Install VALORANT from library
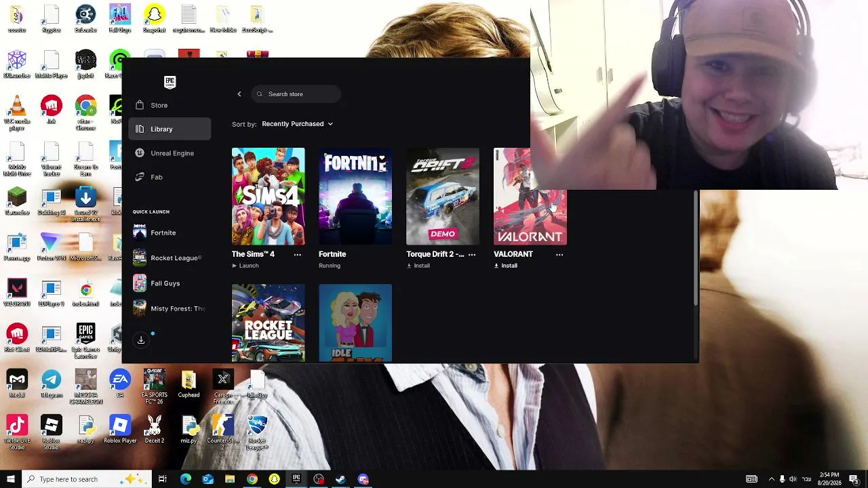The image size is (868, 488). pos(506,266)
